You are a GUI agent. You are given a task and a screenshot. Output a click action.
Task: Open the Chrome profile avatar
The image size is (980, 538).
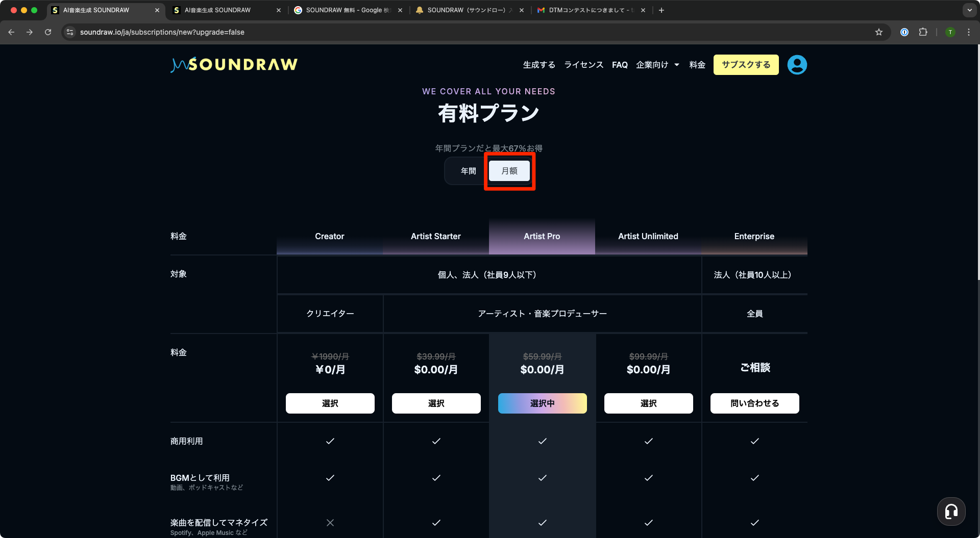(950, 32)
